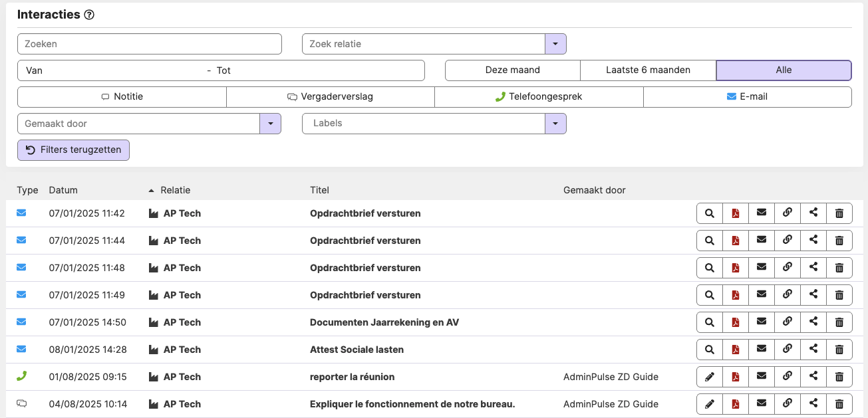
Task: Sort by the Type column header
Action: pos(27,190)
